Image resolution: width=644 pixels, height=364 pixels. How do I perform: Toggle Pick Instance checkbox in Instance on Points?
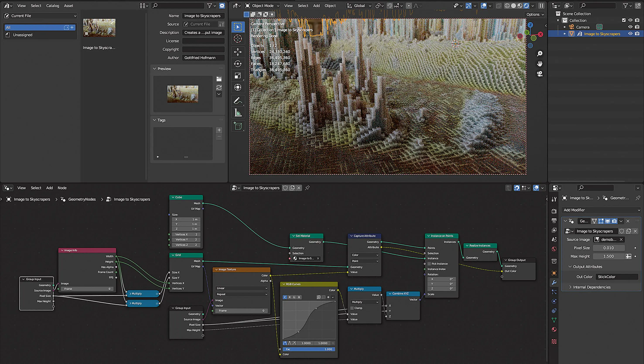tap(429, 264)
